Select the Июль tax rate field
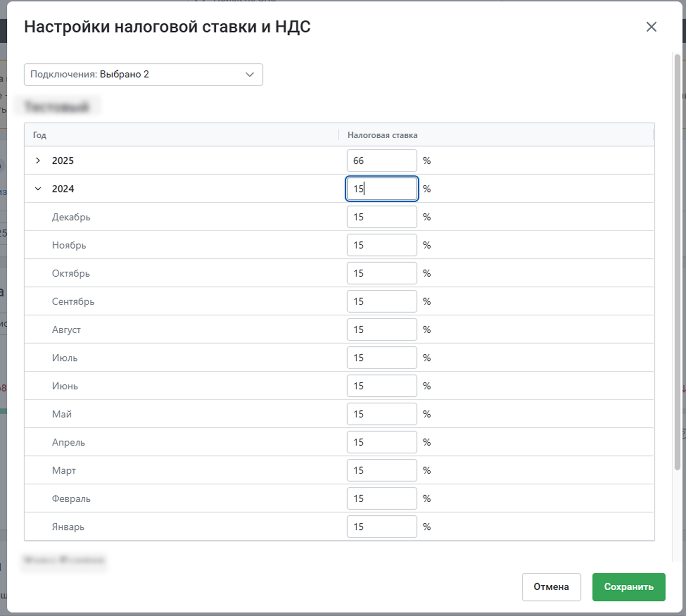Viewport: 686px width, 616px height. [x=382, y=358]
